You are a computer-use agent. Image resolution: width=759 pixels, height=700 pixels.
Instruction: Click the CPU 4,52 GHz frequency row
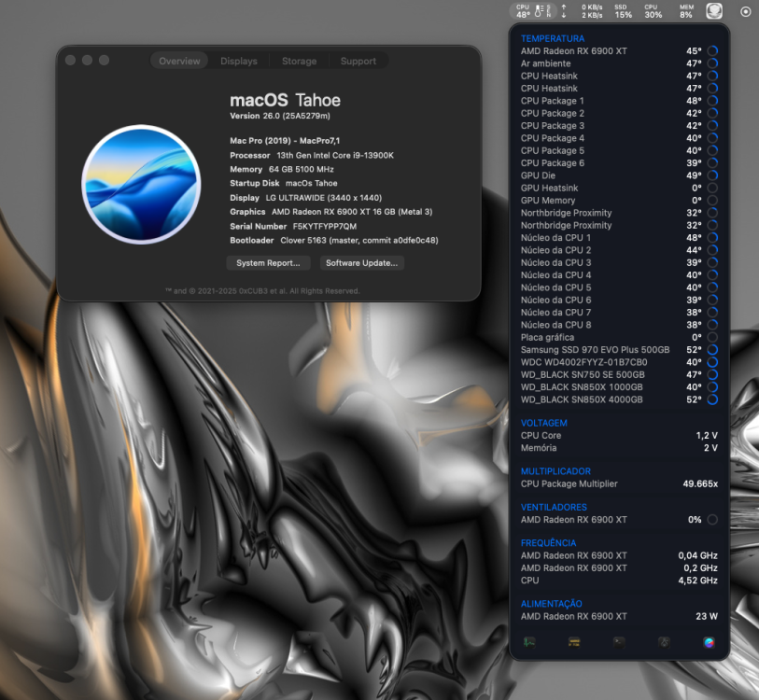619,580
